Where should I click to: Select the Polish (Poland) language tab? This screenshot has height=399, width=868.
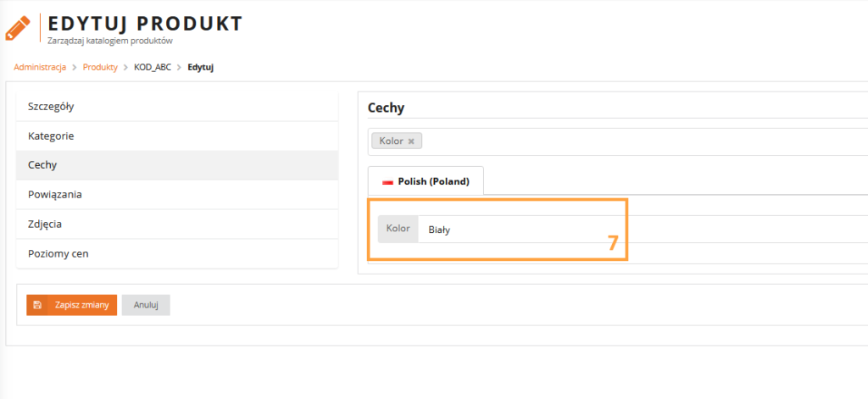pyautogui.click(x=426, y=181)
